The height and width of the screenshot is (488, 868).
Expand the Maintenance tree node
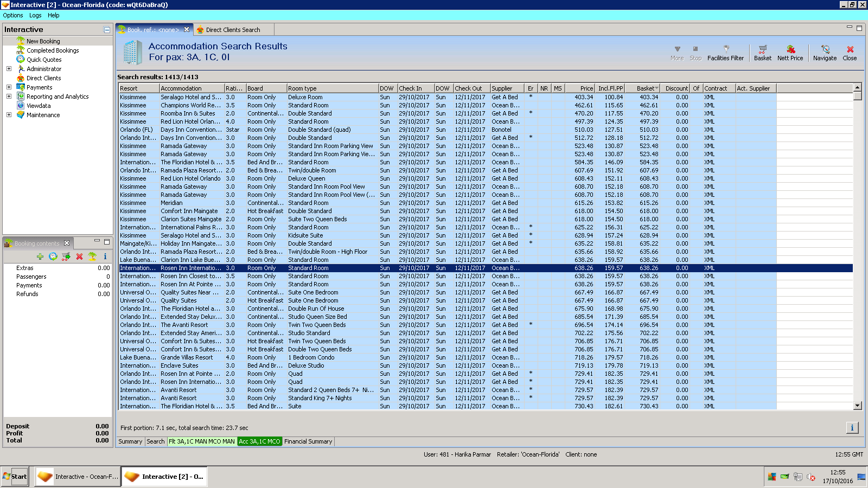pyautogui.click(x=9, y=115)
